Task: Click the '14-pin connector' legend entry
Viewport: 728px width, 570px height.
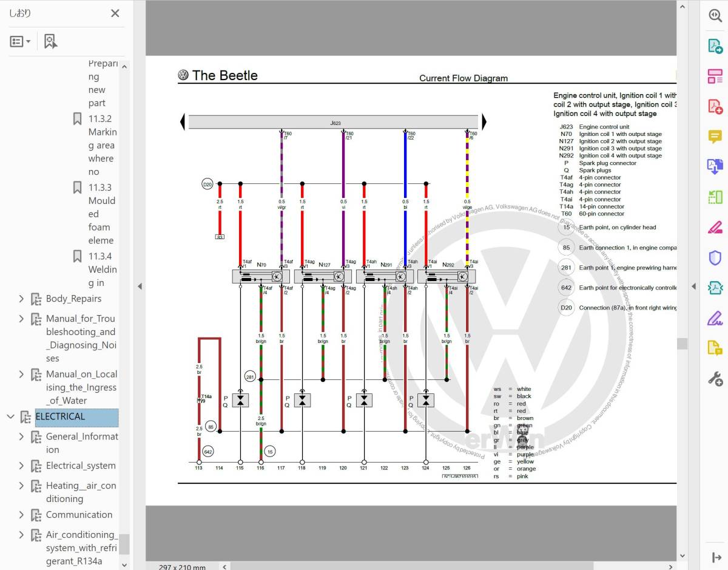Action: 600,206
